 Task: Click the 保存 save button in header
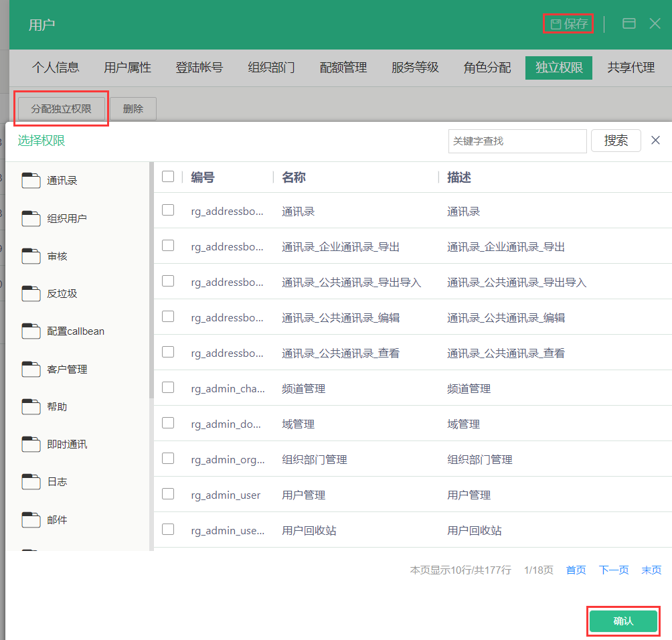(569, 23)
